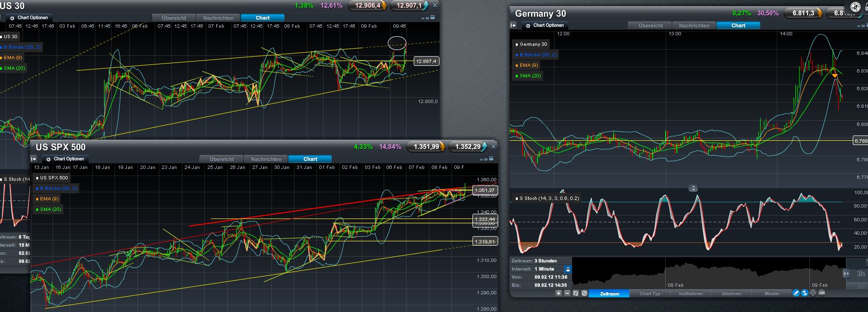Click the collapse sidebar arrow in US SPX 500
868x312 pixels.
click(x=34, y=159)
